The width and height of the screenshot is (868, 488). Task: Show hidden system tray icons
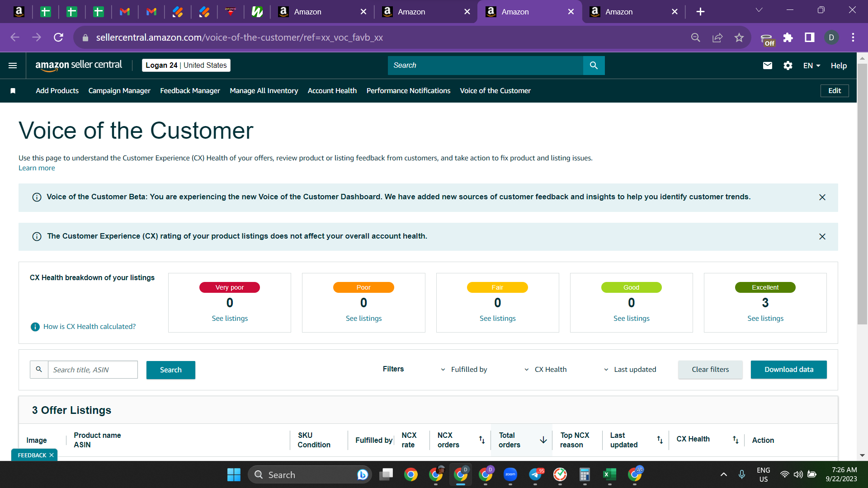[724, 474]
